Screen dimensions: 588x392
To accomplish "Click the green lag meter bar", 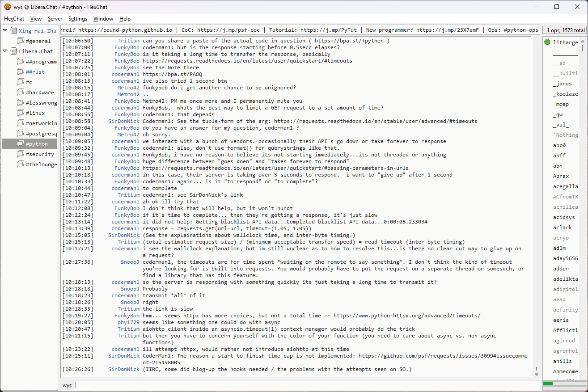I will 548,384.
